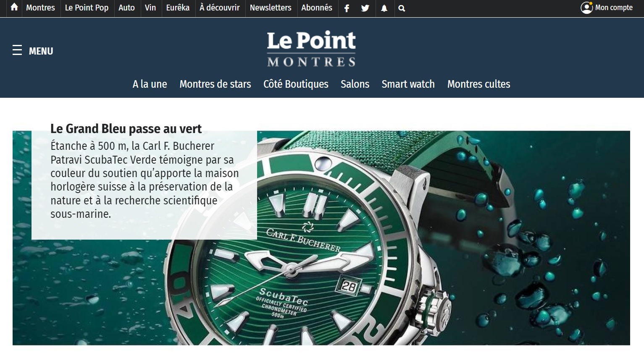Select the Smart watch tab
The height and width of the screenshot is (363, 644).
pyautogui.click(x=408, y=84)
